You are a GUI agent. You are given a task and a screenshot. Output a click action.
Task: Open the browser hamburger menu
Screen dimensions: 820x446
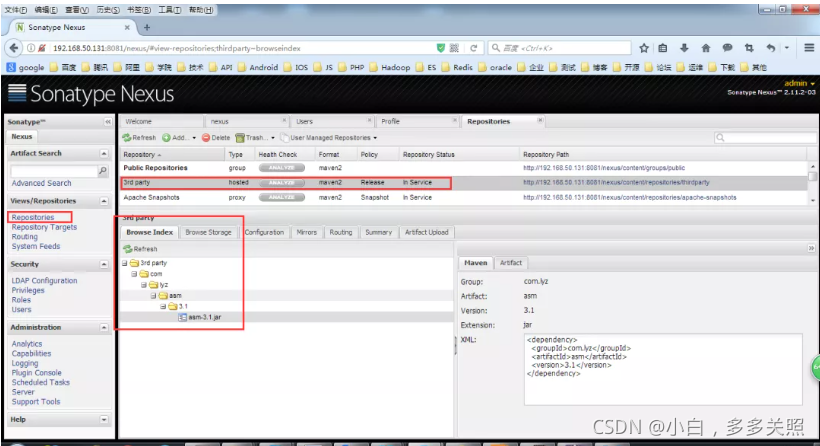pyautogui.click(x=809, y=48)
